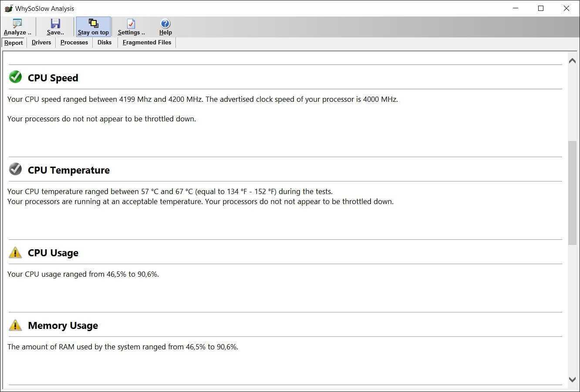Switch to the Drivers tab
Viewport: 580px width, 392px height.
pyautogui.click(x=41, y=42)
